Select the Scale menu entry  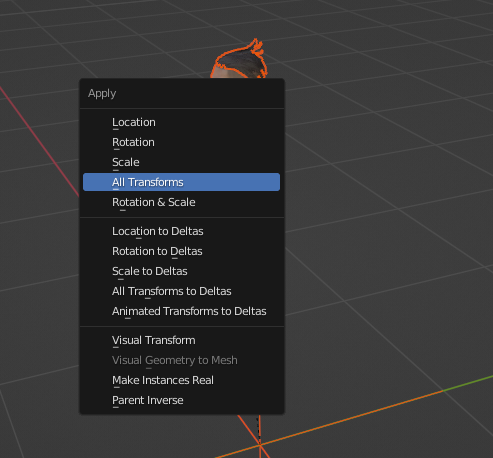pos(181,162)
